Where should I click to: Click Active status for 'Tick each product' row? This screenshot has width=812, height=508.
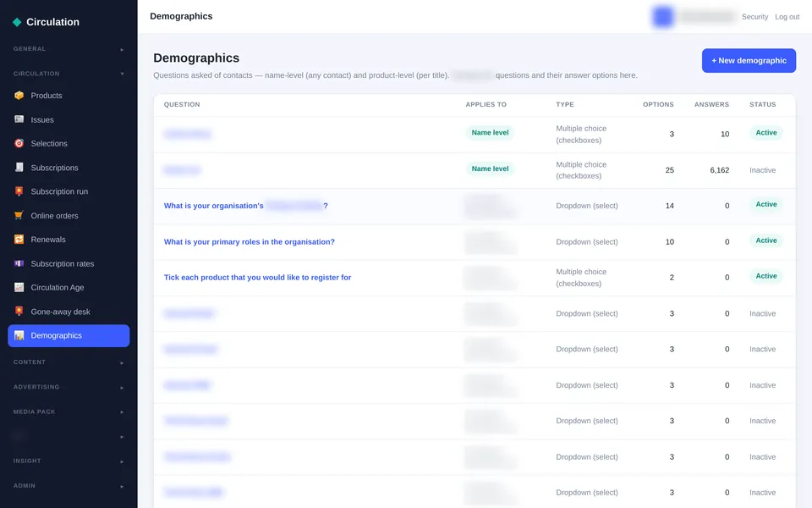[766, 276]
